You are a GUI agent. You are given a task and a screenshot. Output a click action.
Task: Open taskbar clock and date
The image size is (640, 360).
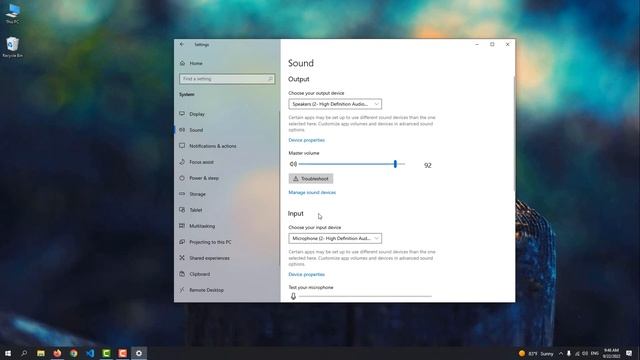pyautogui.click(x=611, y=353)
